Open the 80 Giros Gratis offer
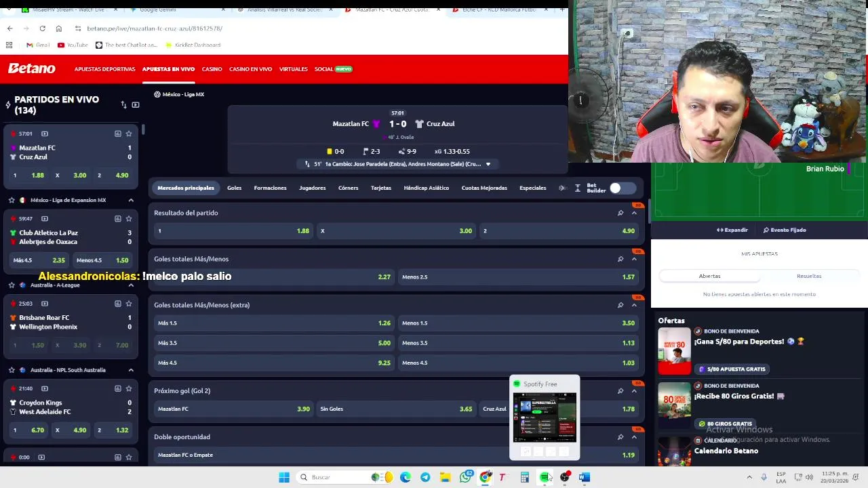The image size is (868, 488). coord(727,424)
